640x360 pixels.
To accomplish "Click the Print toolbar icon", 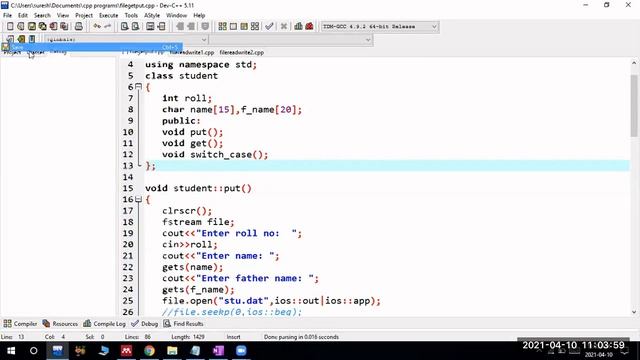I will click(x=79, y=27).
